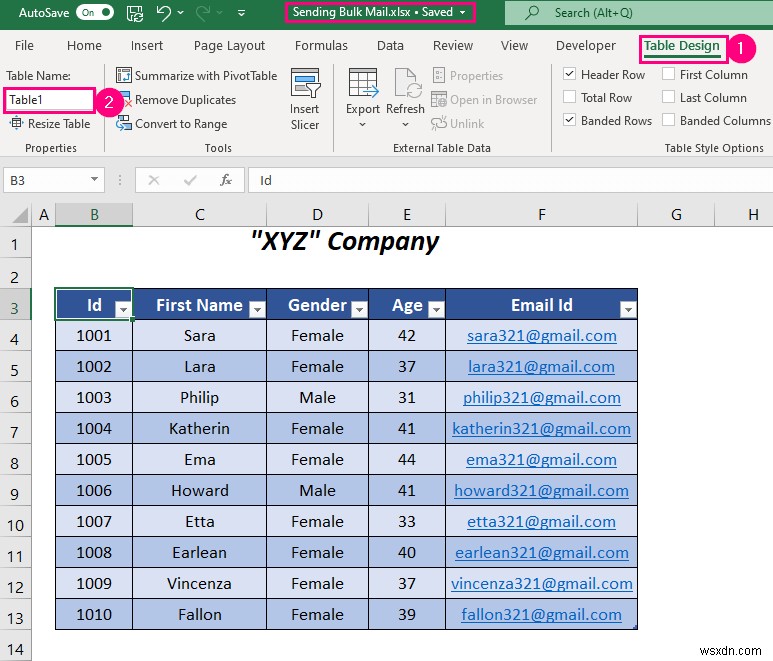Click Summarize with PivotTable
Image resolution: width=773 pixels, height=661 pixels.
[x=196, y=75]
